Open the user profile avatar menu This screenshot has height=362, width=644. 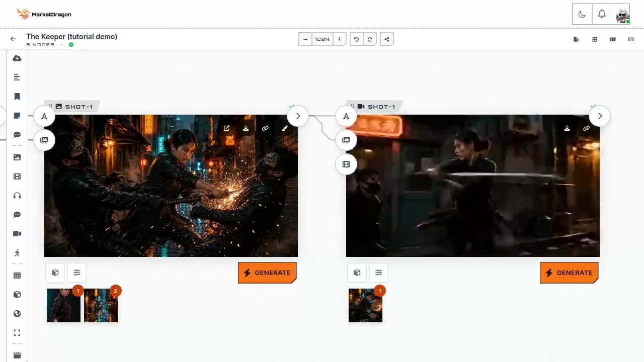click(621, 15)
